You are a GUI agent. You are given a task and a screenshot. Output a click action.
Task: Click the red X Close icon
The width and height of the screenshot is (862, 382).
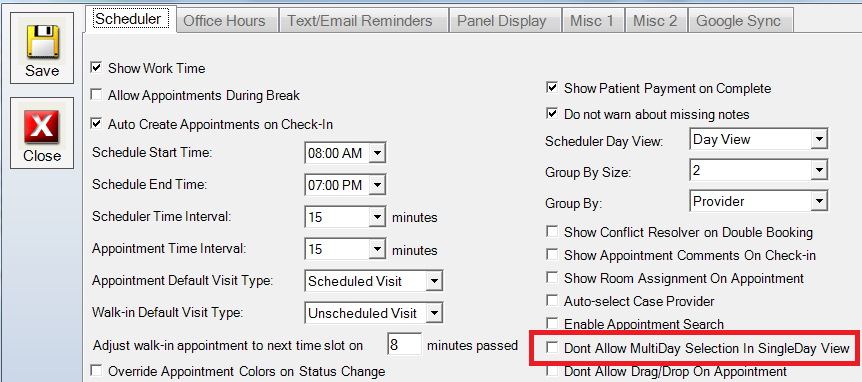pos(42,126)
